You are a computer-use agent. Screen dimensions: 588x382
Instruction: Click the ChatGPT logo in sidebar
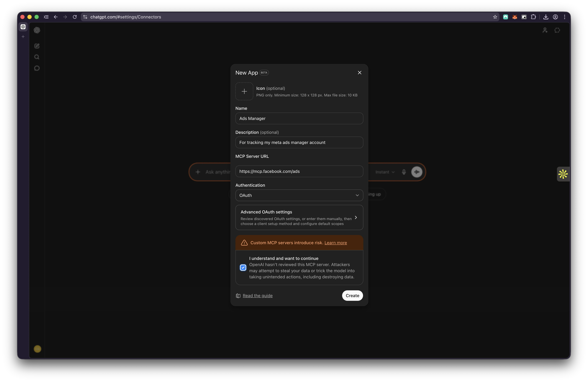[37, 30]
